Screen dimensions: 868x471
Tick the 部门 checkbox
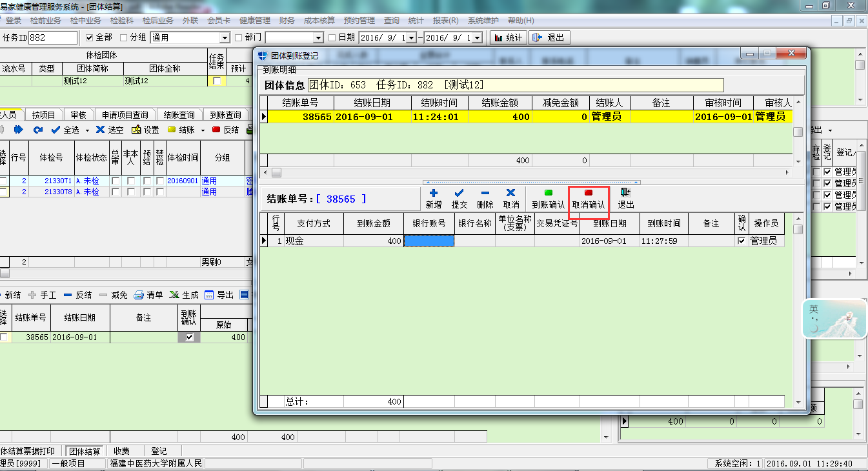point(239,37)
